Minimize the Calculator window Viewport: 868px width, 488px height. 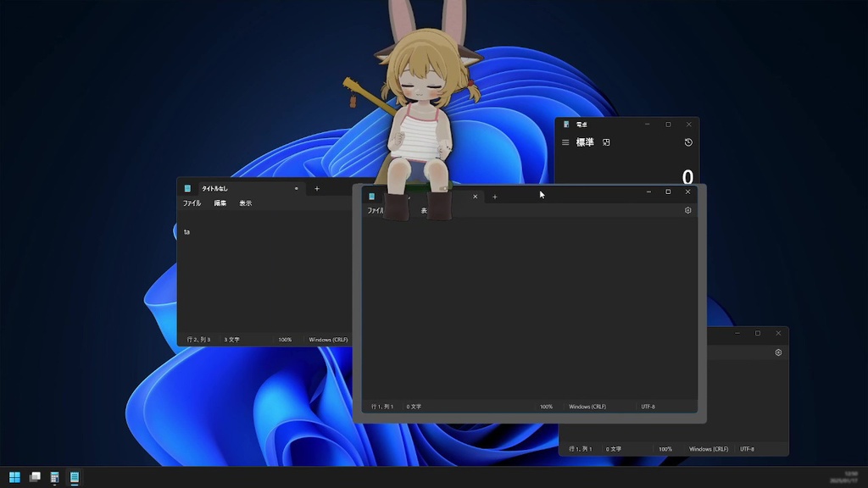(x=647, y=125)
